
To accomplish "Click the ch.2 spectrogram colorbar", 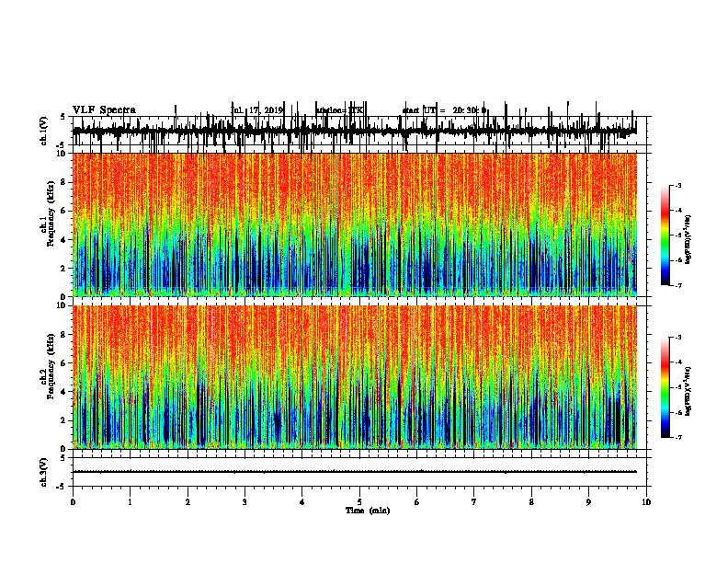I will [665, 387].
